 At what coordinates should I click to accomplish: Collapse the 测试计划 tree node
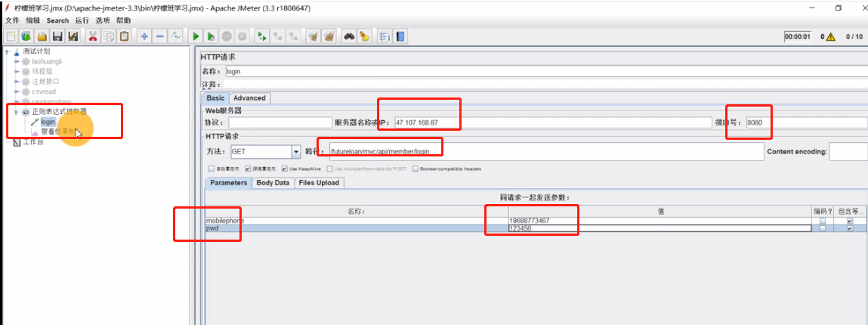pyautogui.click(x=8, y=52)
